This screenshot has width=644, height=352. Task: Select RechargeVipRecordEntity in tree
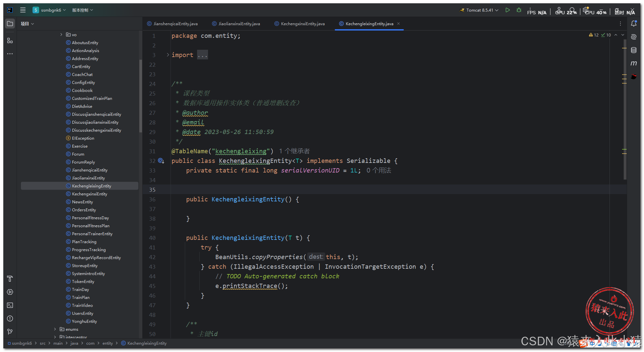click(96, 257)
